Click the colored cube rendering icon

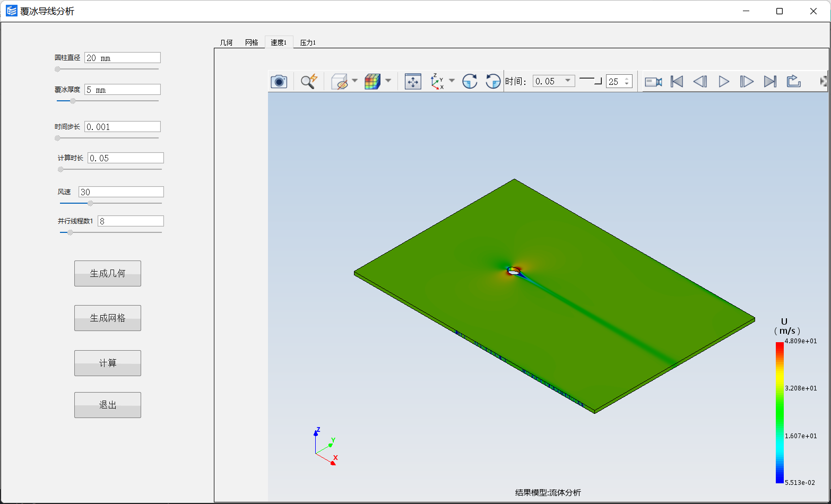[x=373, y=81]
